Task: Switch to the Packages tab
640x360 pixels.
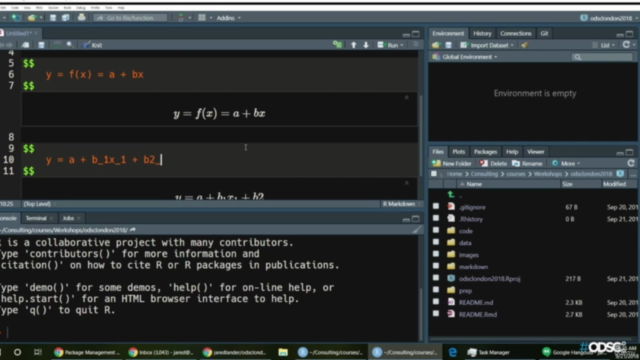Action: [485, 152]
